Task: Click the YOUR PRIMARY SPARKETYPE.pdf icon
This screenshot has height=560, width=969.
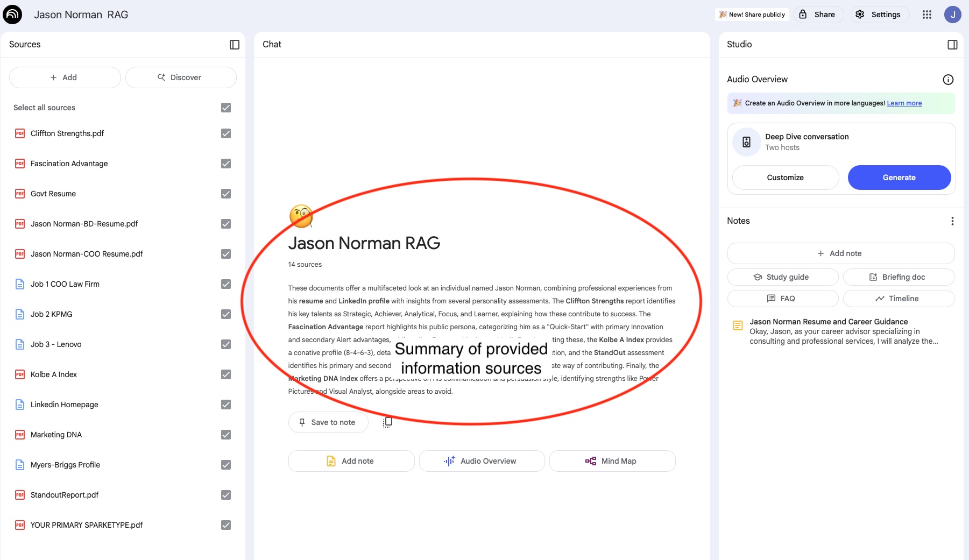Action: point(20,525)
